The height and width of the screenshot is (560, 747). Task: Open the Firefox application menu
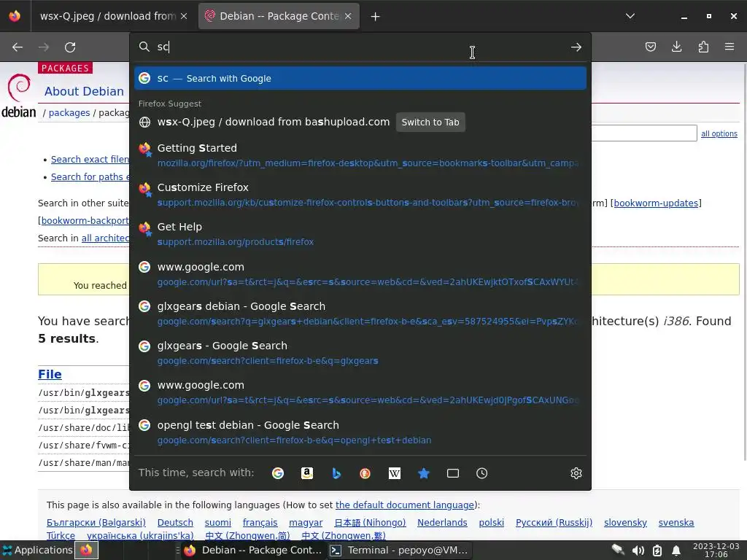click(729, 47)
